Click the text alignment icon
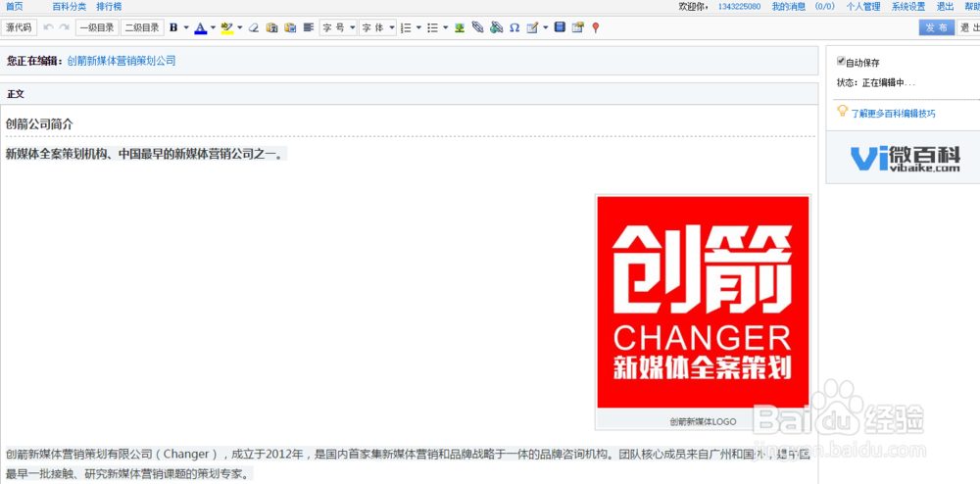980x484 pixels. pyautogui.click(x=308, y=27)
